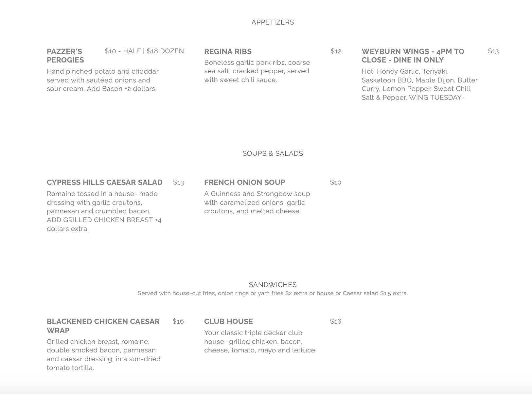Screen dimensions: 532x394
Task: Click the $16 price beside Club House
Action: coord(335,321)
